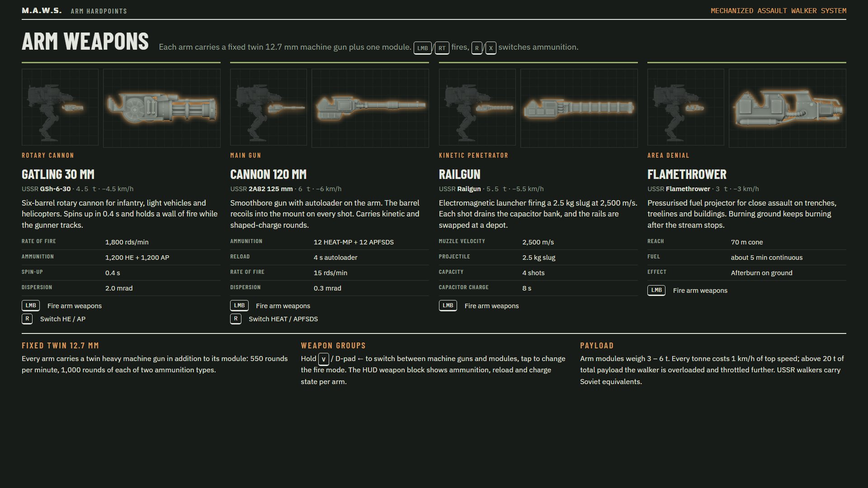The width and height of the screenshot is (868, 488).
Task: Click the '12 HEAT-MP + 12 APFSDS' value
Action: tap(354, 242)
